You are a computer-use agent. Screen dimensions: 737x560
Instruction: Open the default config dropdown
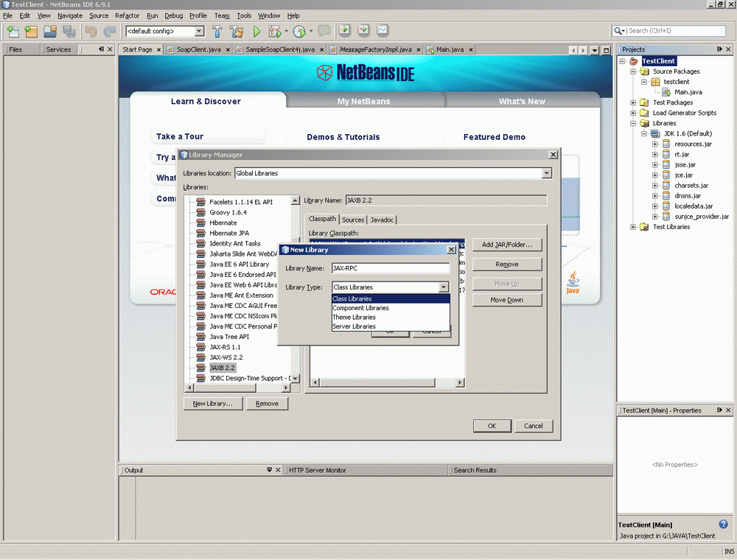click(x=199, y=31)
